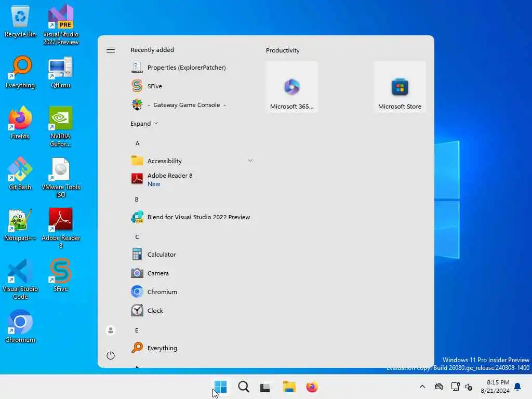The image size is (532, 399).
Task: Open File Explorer from the taskbar
Action: point(289,387)
